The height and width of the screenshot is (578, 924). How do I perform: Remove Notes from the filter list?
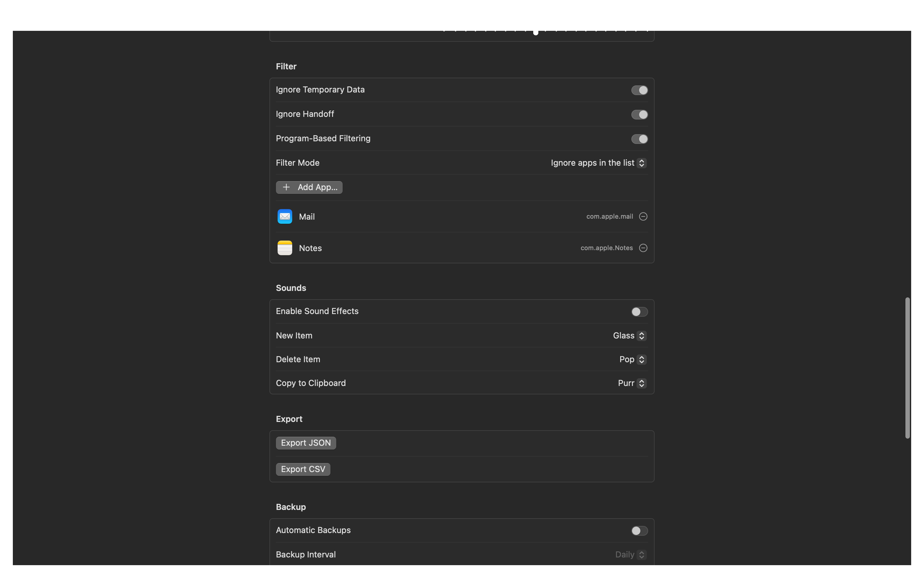tap(643, 248)
